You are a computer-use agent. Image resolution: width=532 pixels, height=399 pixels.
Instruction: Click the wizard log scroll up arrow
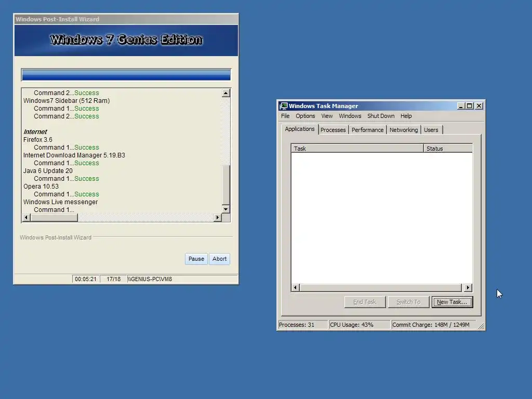coord(225,93)
